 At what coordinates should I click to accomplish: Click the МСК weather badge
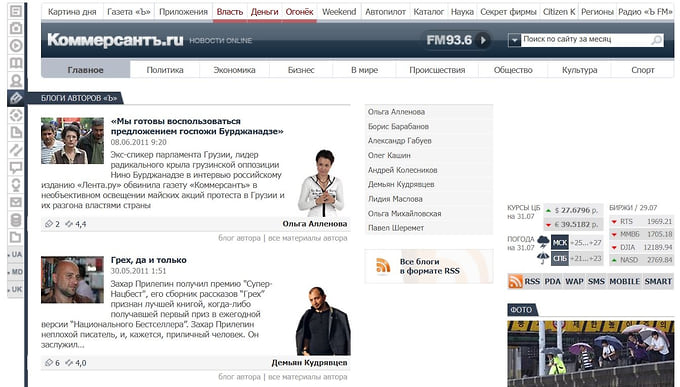(559, 243)
